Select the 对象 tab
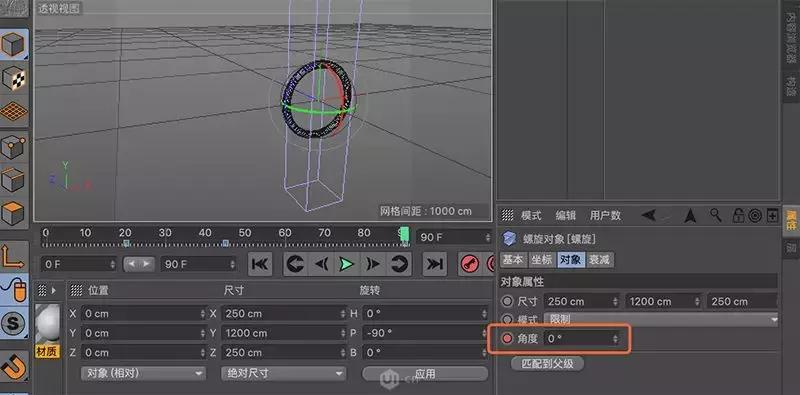Image resolution: width=800 pixels, height=395 pixels. [x=570, y=260]
